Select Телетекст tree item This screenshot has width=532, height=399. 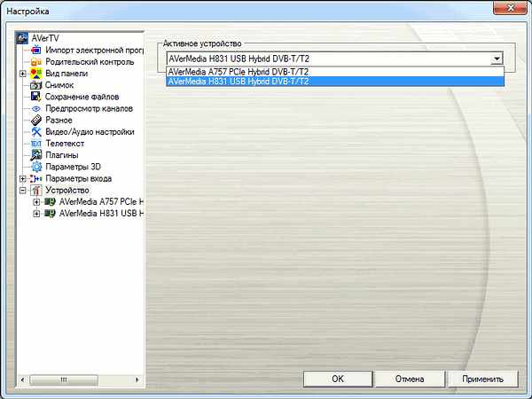(x=65, y=144)
